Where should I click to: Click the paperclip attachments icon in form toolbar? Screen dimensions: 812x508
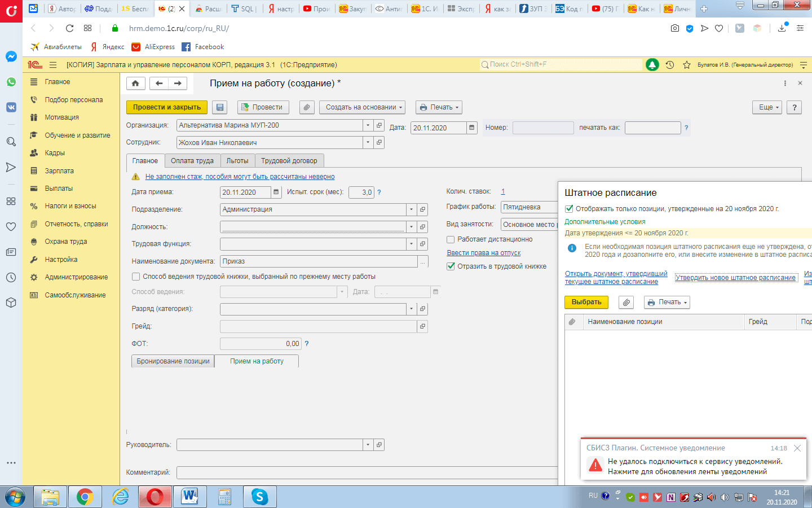306,107
